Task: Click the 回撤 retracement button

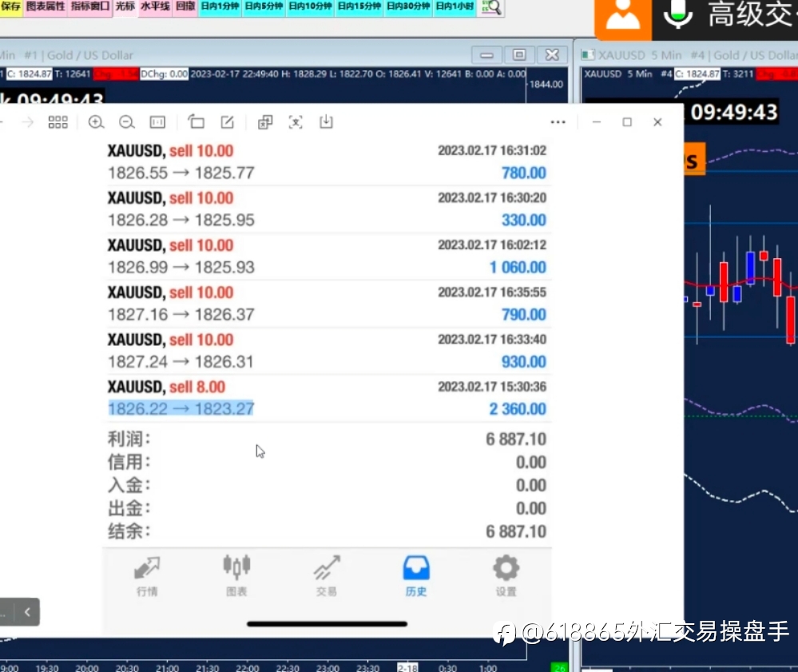Action: point(185,6)
